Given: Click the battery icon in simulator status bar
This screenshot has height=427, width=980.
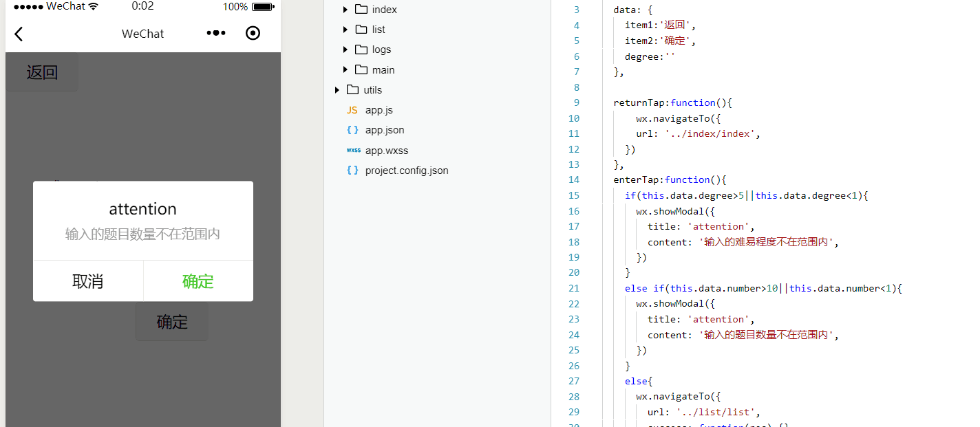Looking at the screenshot, I should [x=262, y=7].
